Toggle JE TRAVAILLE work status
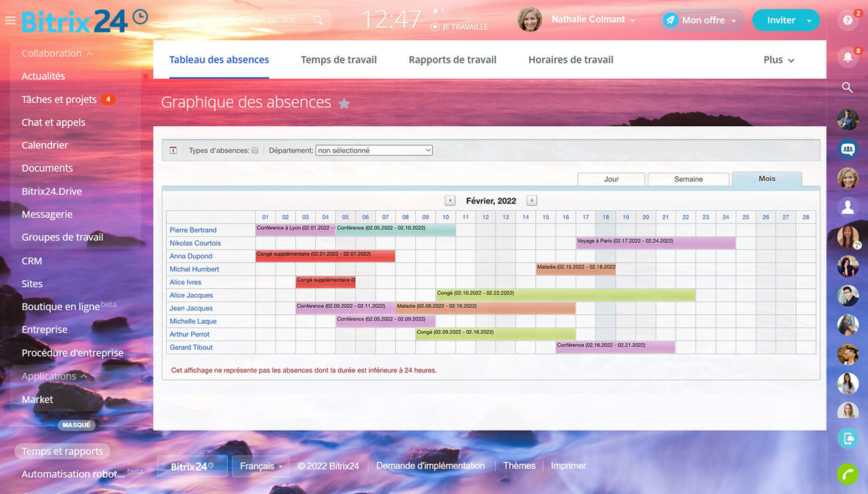 (x=460, y=27)
